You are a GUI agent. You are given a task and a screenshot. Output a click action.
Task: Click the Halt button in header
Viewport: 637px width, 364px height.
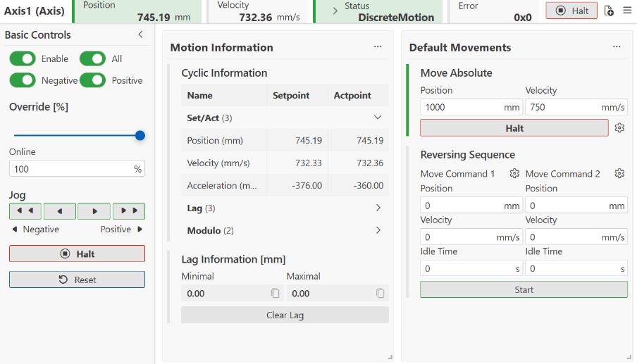coord(571,11)
